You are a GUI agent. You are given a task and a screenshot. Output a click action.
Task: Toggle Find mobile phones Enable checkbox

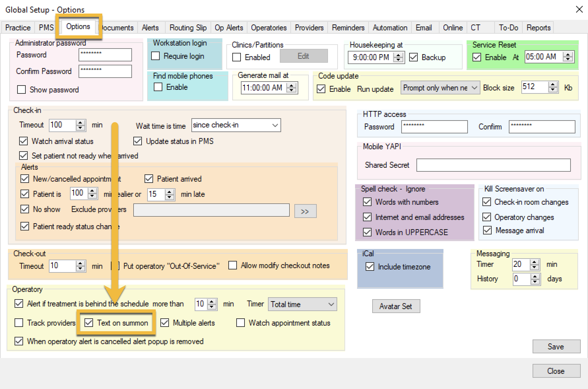(158, 87)
